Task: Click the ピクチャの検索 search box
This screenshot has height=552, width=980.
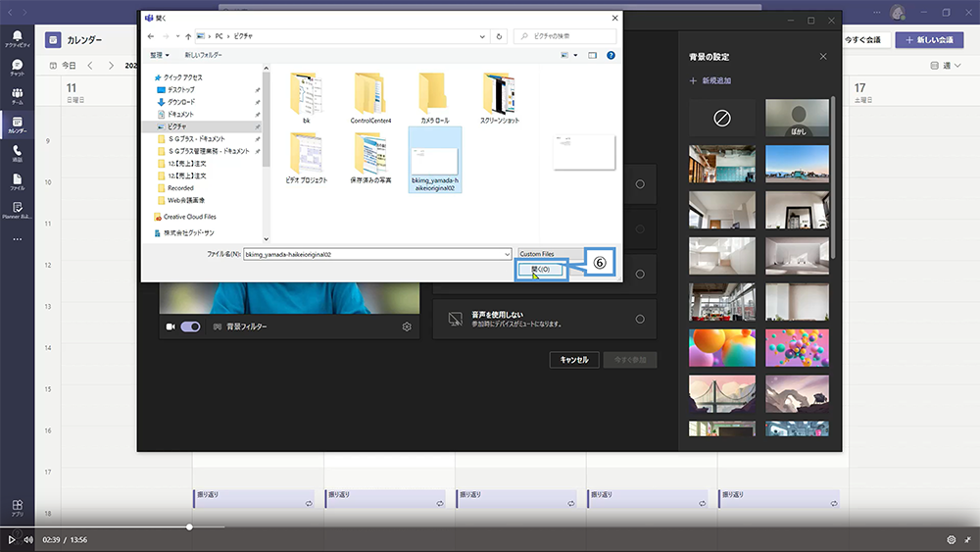Action: tap(565, 36)
